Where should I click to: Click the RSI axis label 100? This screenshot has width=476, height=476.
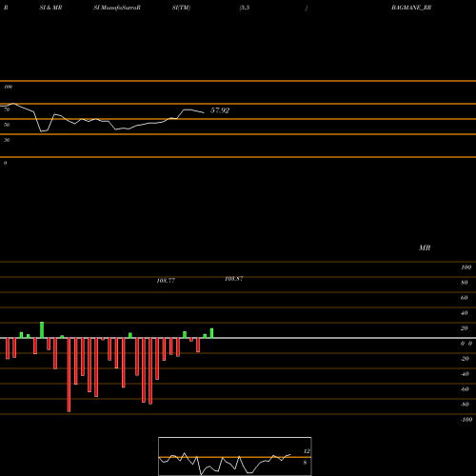[x=8, y=87]
